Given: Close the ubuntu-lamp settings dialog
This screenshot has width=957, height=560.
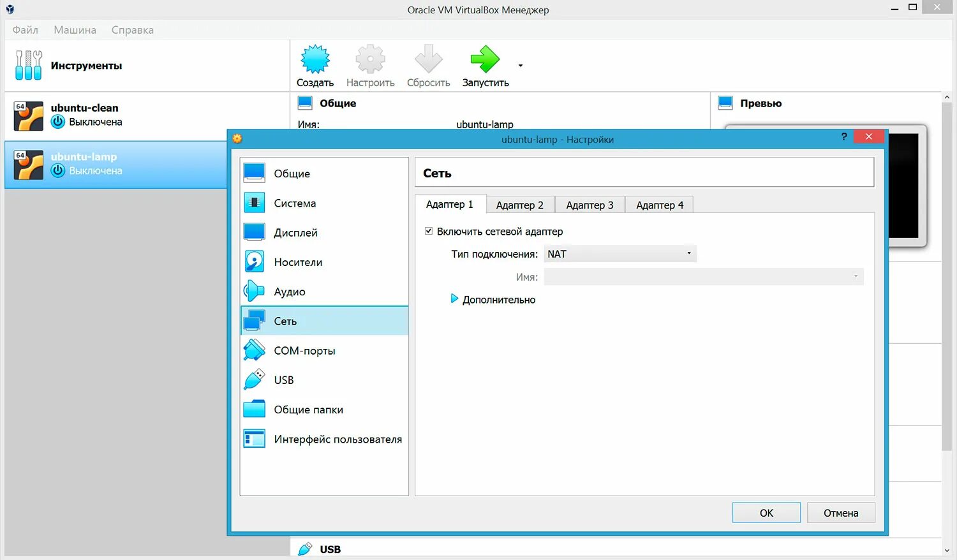Looking at the screenshot, I should [868, 136].
